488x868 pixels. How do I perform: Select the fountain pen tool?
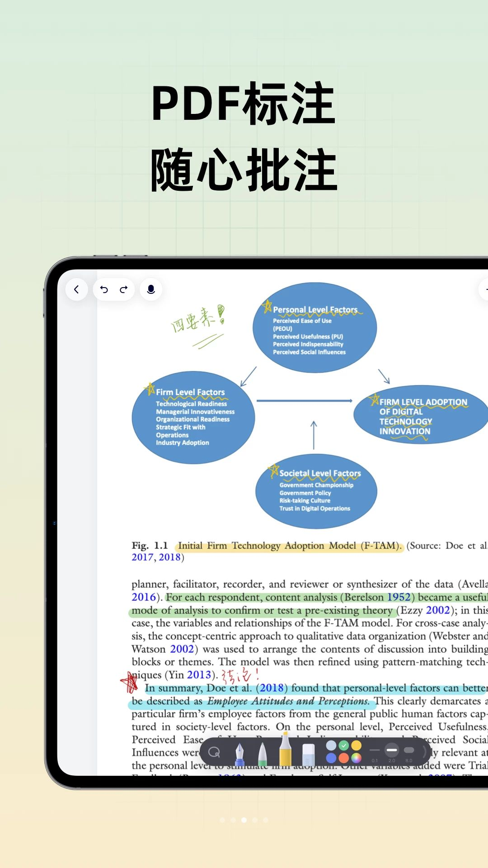(x=239, y=754)
